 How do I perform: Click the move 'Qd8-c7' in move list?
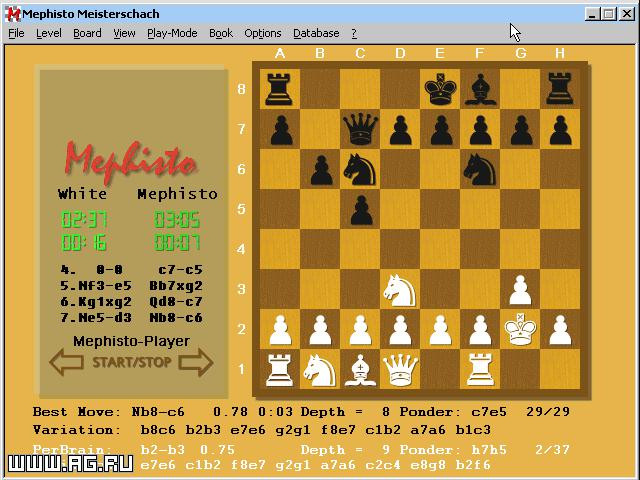pyautogui.click(x=176, y=302)
